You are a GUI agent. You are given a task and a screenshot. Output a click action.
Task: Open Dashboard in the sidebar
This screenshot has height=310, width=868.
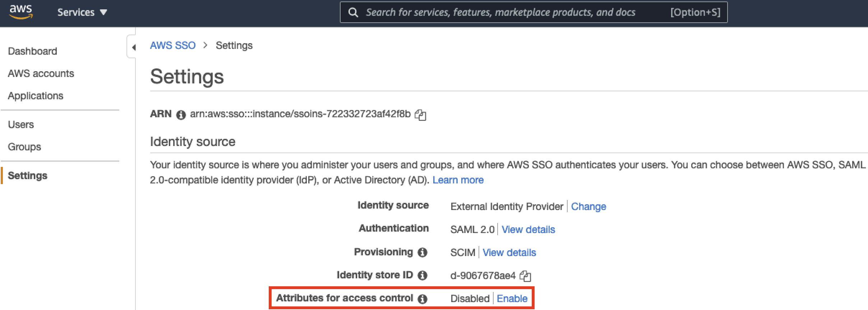pyautogui.click(x=32, y=51)
